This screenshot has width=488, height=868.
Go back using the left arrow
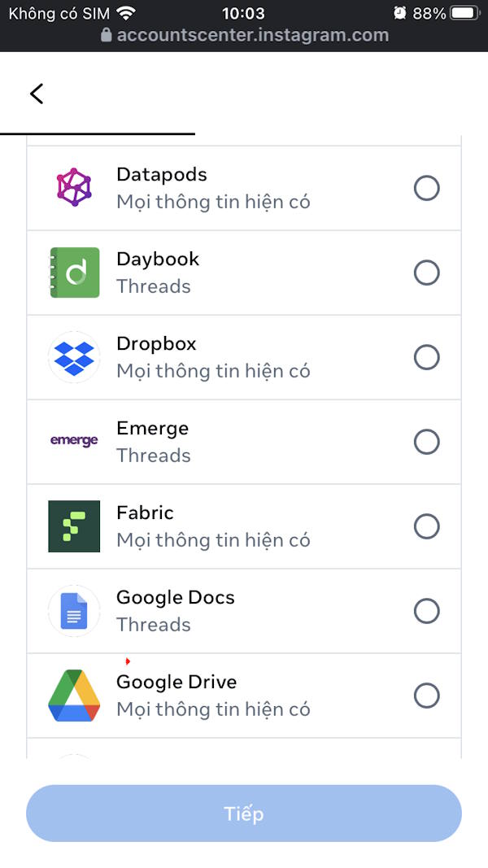(x=37, y=94)
